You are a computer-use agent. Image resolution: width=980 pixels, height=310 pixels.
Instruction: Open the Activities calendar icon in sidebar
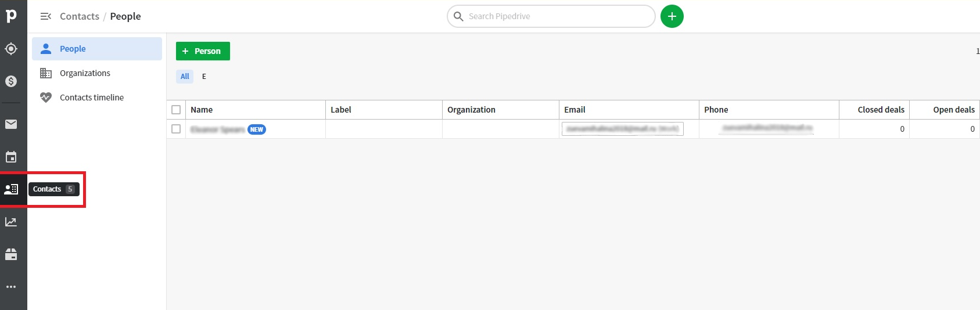(11, 157)
